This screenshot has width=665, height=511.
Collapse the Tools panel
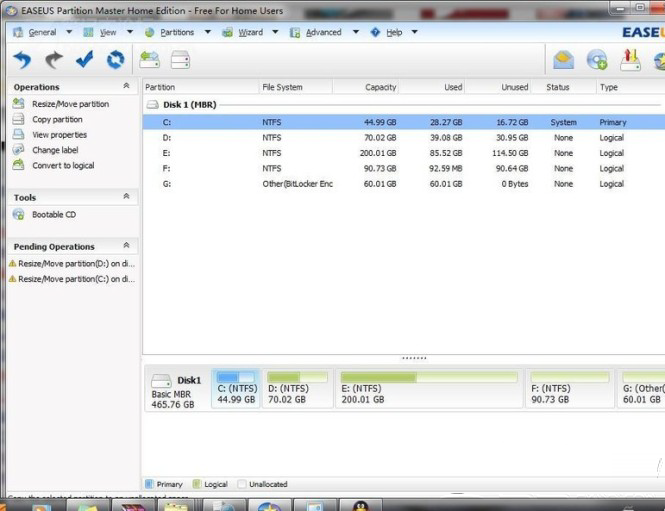tap(126, 198)
